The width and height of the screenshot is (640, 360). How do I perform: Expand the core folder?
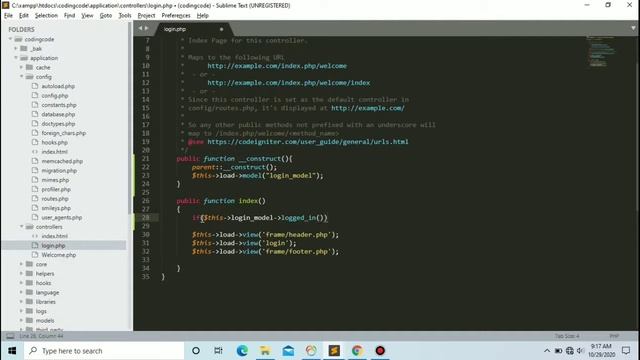(x=21, y=264)
